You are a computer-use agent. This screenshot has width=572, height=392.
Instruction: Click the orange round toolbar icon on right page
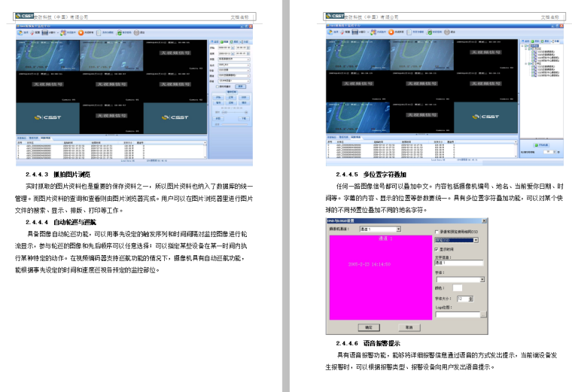(391, 32)
